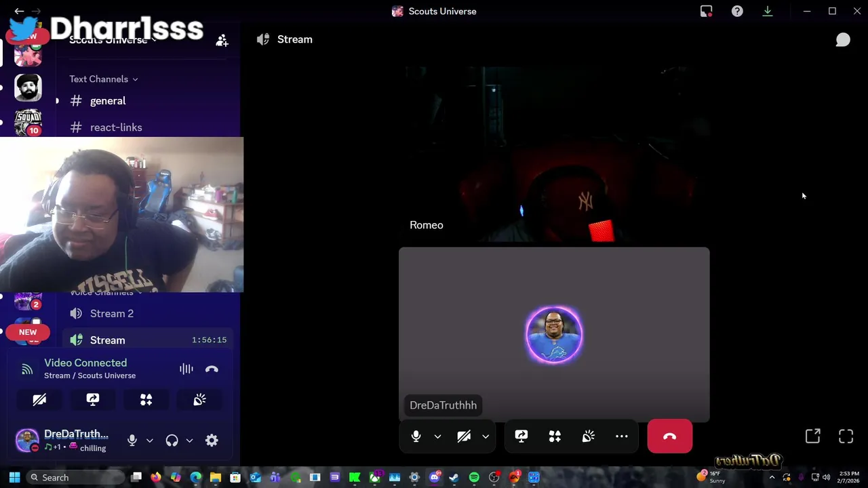Turn on camera in call control bar
The image size is (868, 488).
tap(464, 436)
